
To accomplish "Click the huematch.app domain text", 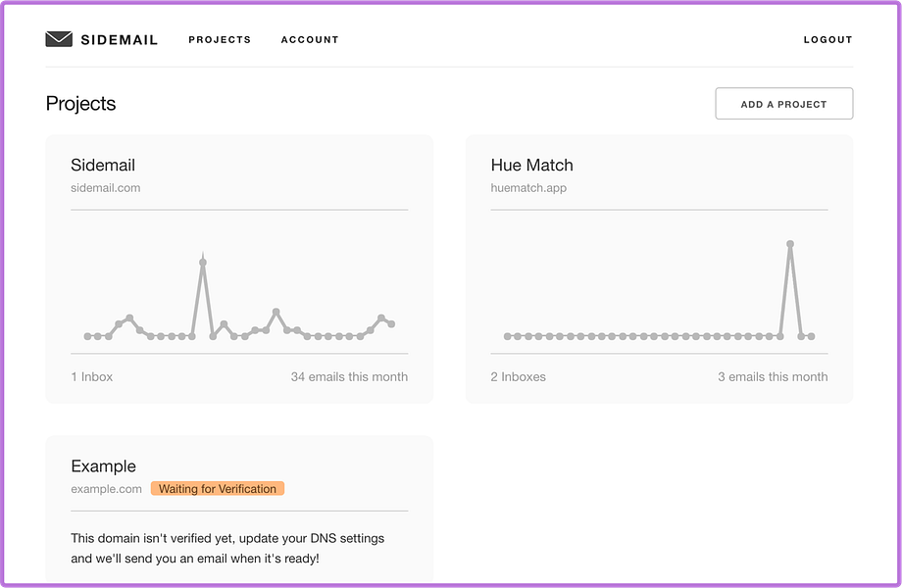I will pyautogui.click(x=528, y=187).
